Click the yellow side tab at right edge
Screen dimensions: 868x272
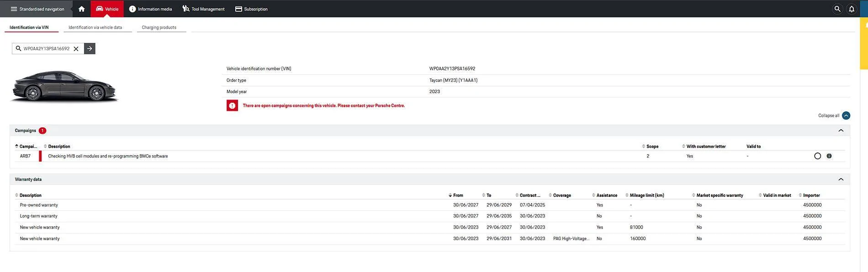click(x=864, y=43)
